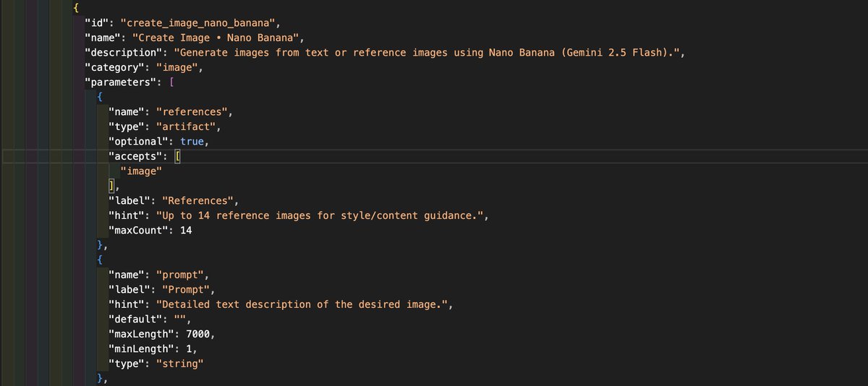868x386 pixels.
Task: Click the "optional" key
Action: pyautogui.click(x=138, y=142)
